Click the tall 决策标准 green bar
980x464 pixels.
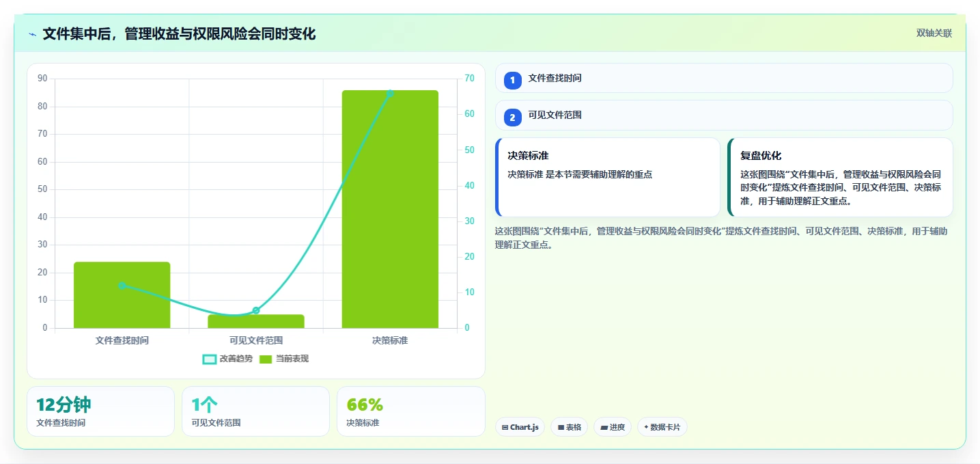point(390,209)
